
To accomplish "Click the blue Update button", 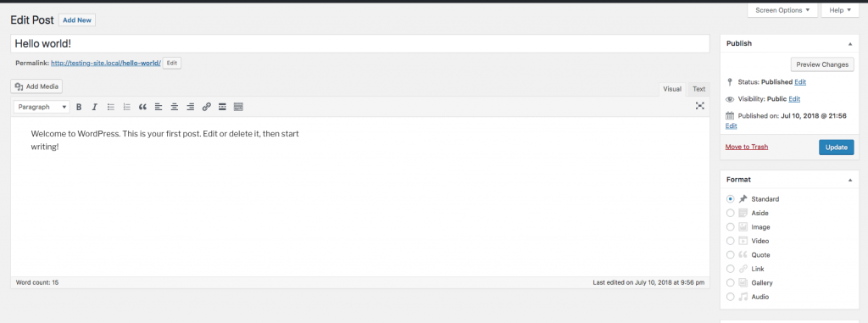I will [x=836, y=148].
